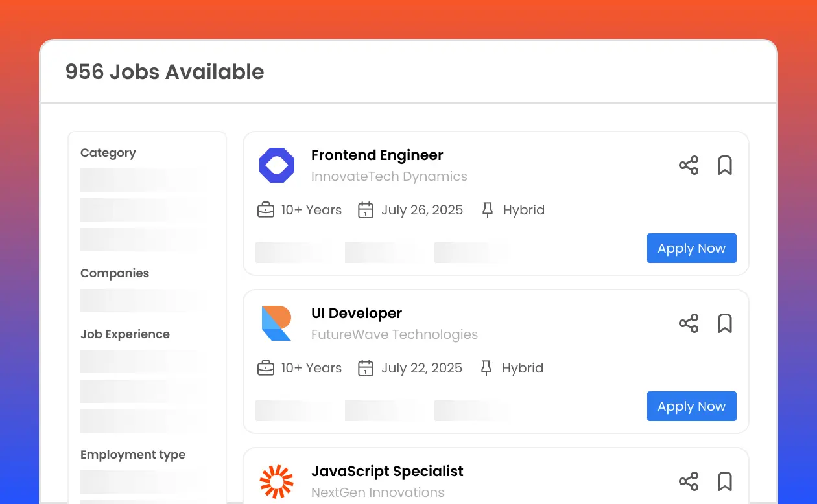
Task: Share the UI Developer job
Action: 689,323
